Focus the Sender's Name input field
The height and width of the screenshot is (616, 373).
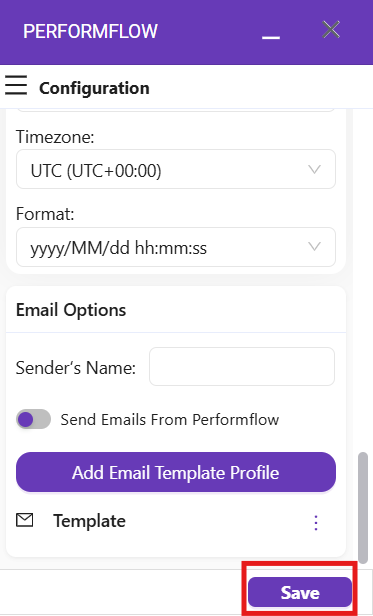tap(242, 367)
